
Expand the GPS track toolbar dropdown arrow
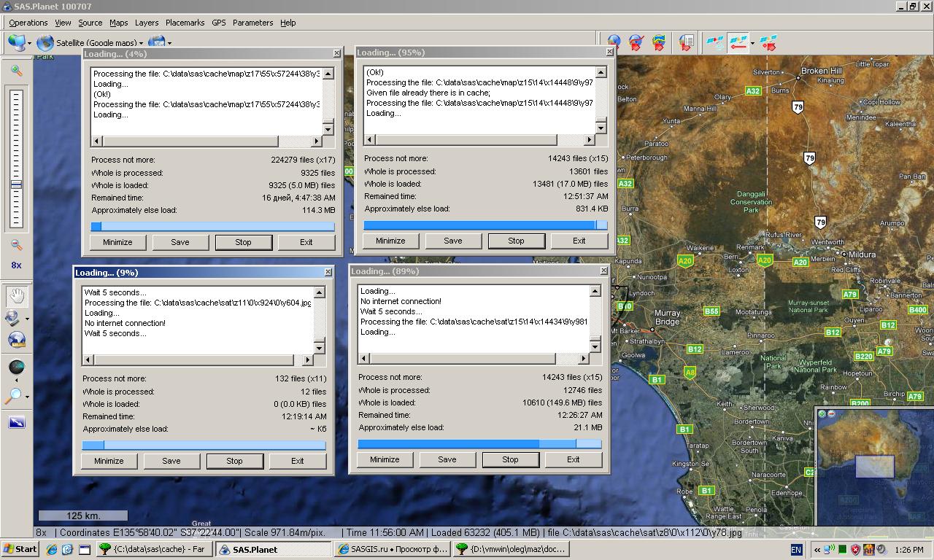752,43
